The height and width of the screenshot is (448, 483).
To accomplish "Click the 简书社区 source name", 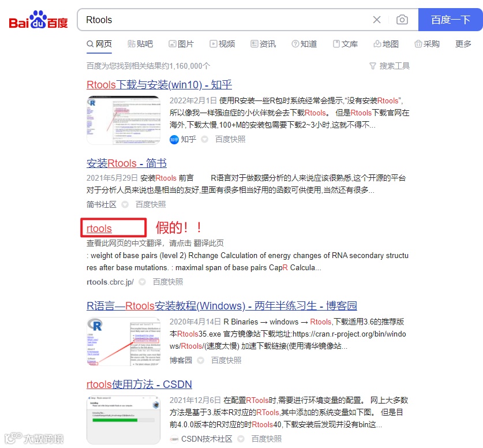I will [102, 204].
